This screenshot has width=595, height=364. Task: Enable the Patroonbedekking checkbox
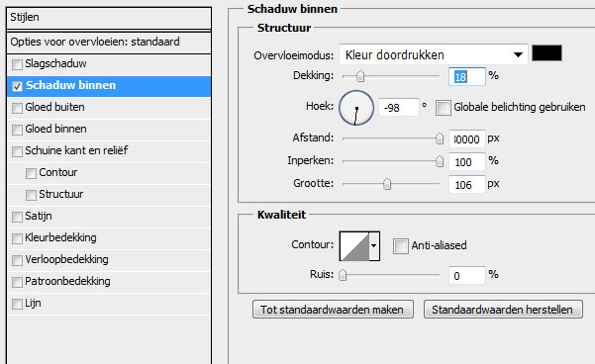click(x=17, y=282)
